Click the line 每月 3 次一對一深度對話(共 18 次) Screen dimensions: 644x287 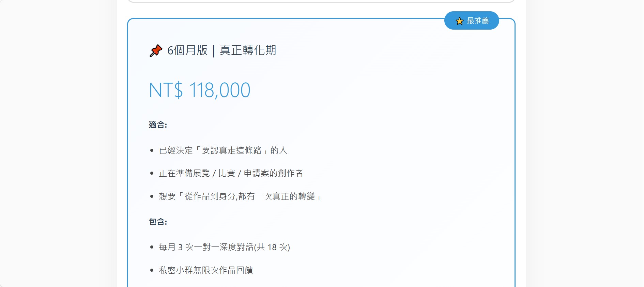click(x=225, y=247)
